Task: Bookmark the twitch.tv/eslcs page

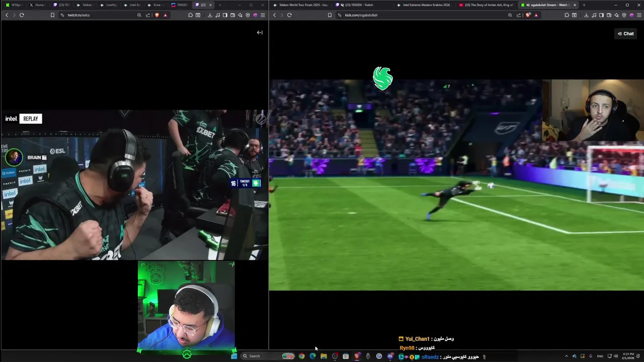Action: (52, 15)
